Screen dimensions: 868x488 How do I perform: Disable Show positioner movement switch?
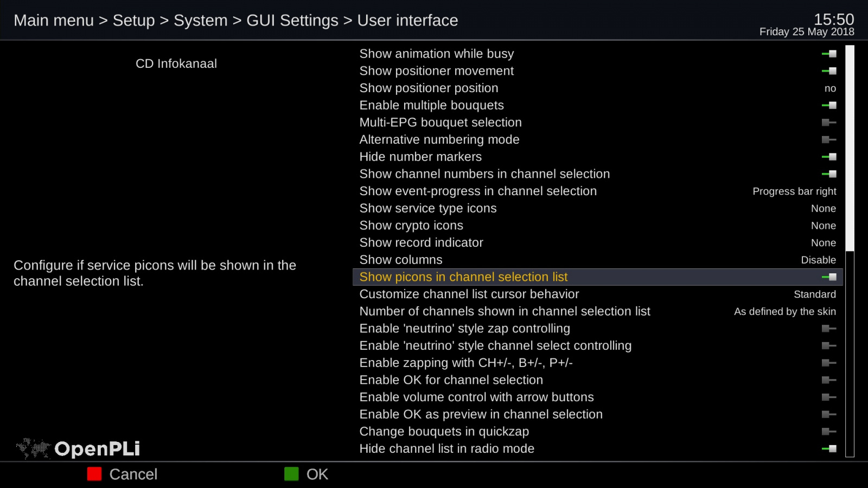(829, 71)
